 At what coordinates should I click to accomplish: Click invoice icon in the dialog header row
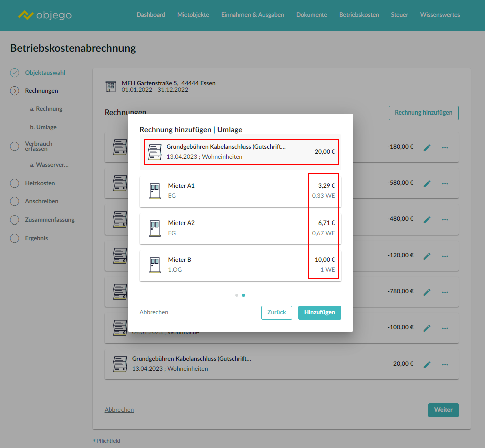[x=155, y=152]
